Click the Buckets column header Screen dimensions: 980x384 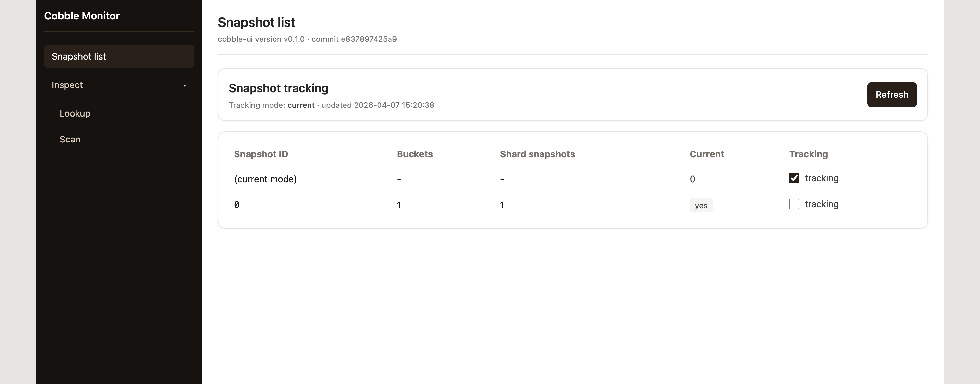(415, 154)
